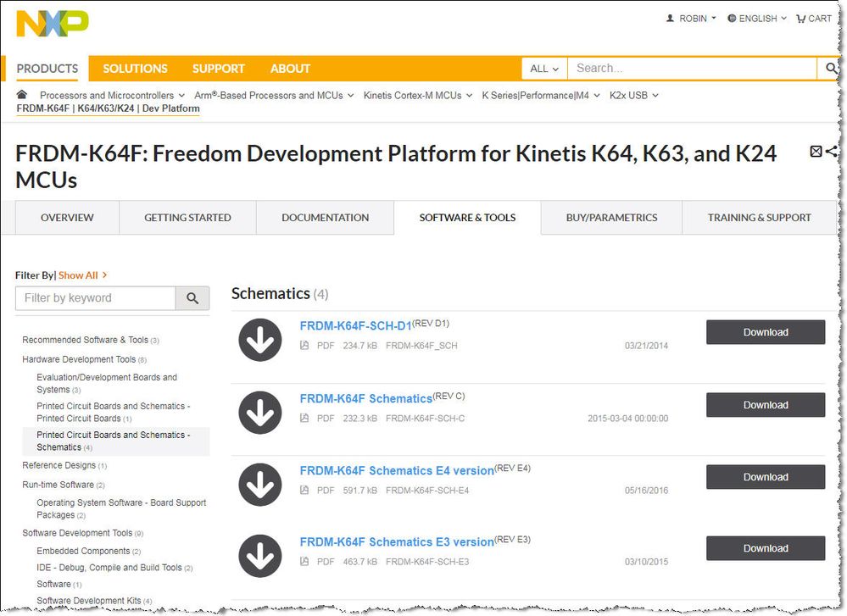Screen dimensions: 847x616
Task: Select IDE - Debug, Compile and Build Tools filter
Action: pyautogui.click(x=114, y=568)
